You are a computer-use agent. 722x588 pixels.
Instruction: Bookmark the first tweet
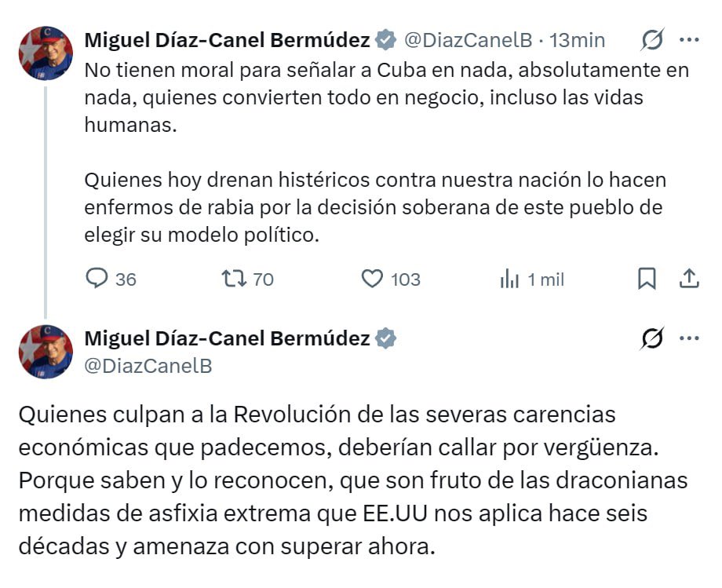(x=647, y=279)
